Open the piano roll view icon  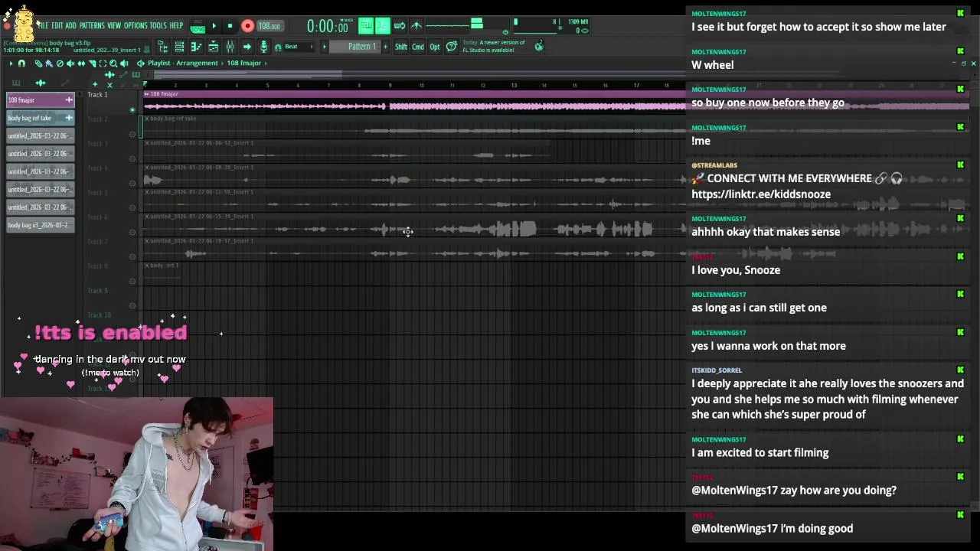[x=196, y=47]
